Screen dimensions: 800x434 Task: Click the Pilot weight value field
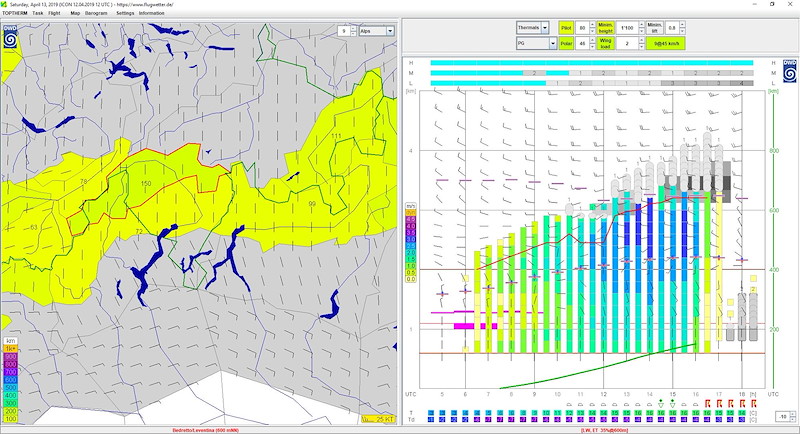pos(583,28)
